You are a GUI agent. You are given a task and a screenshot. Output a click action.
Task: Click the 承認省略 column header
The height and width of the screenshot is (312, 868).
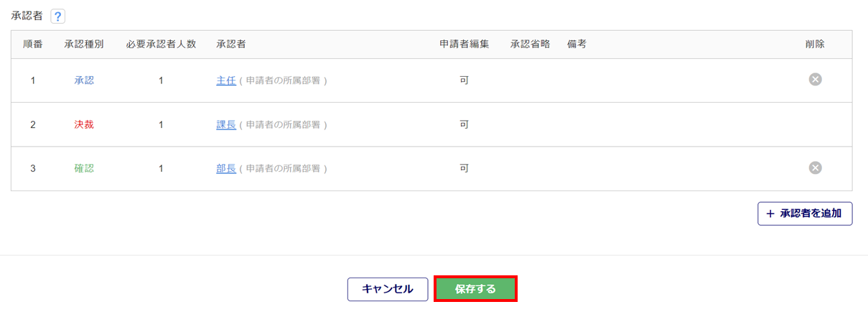pos(530,44)
